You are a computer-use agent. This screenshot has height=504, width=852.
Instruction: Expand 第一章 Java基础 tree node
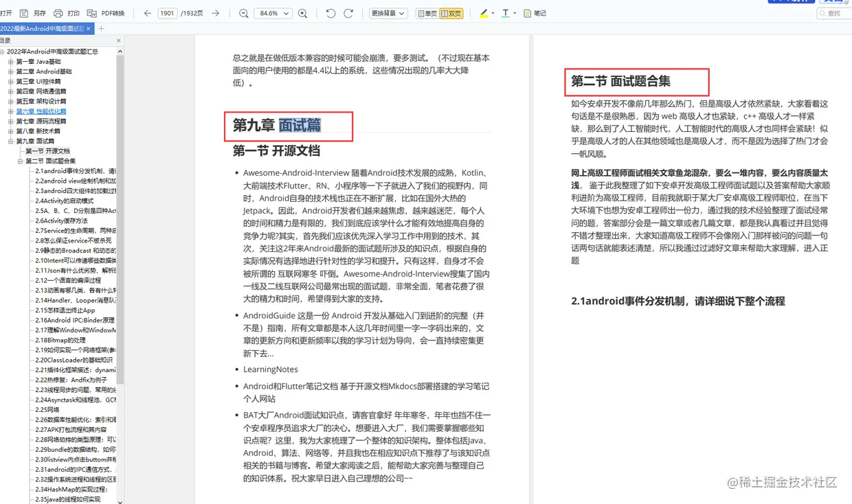pos(11,61)
